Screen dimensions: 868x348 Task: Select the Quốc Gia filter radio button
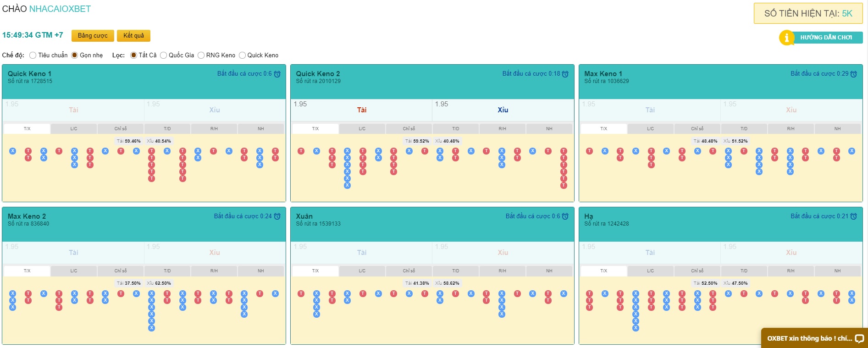(x=163, y=55)
